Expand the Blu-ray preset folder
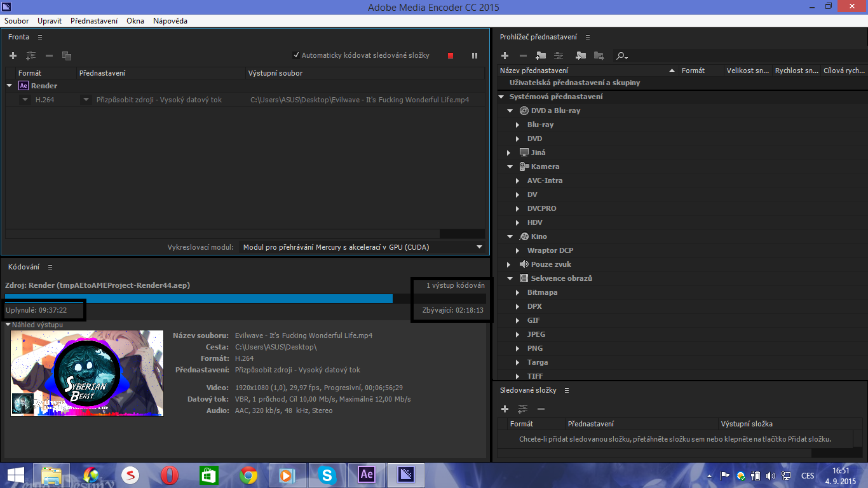The width and height of the screenshot is (868, 488). click(519, 125)
